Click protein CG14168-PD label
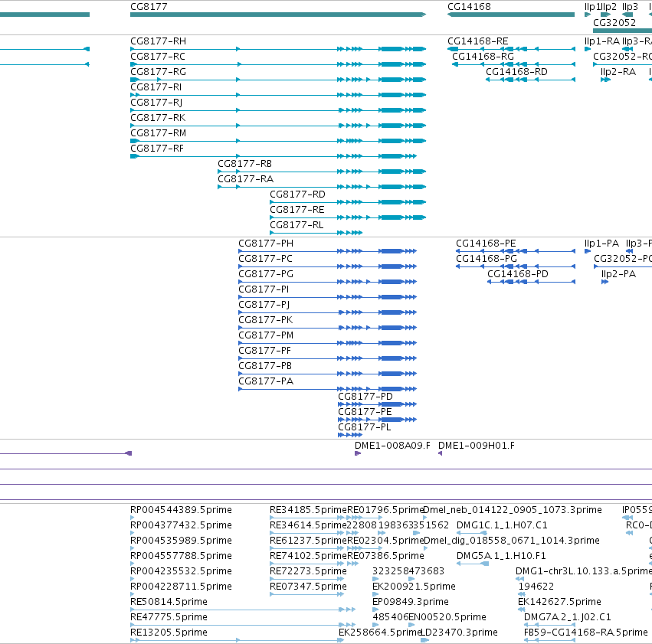Viewport: 652px width, 644px height. click(518, 274)
